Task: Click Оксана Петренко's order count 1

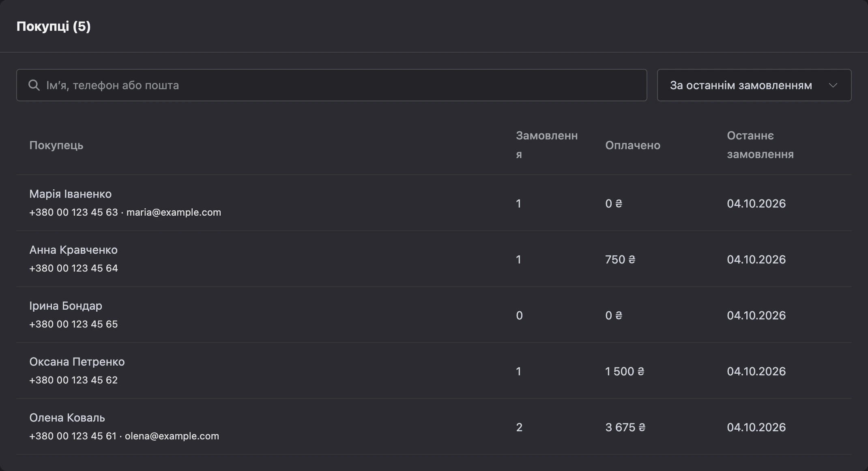Action: [518, 371]
